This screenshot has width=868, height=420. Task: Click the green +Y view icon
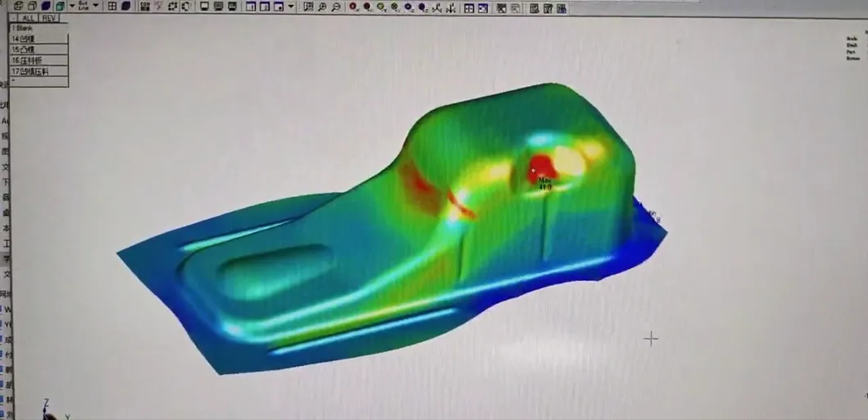[x=381, y=7]
